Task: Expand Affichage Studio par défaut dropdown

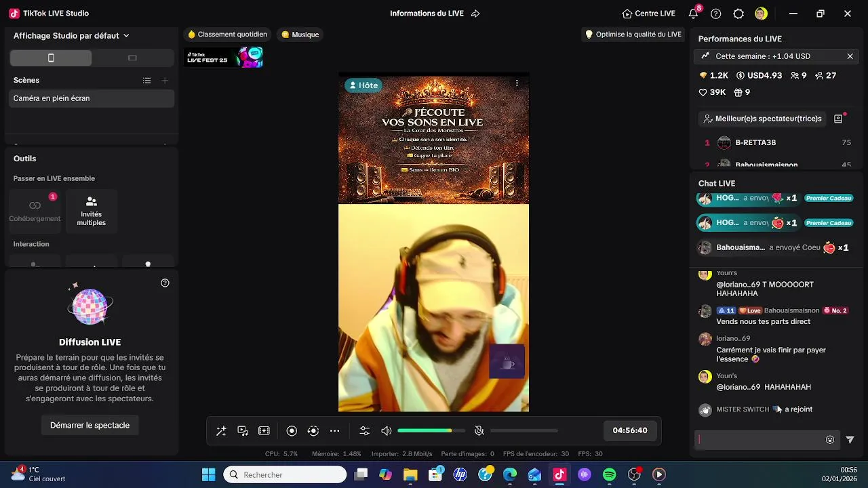Action: 71,36
